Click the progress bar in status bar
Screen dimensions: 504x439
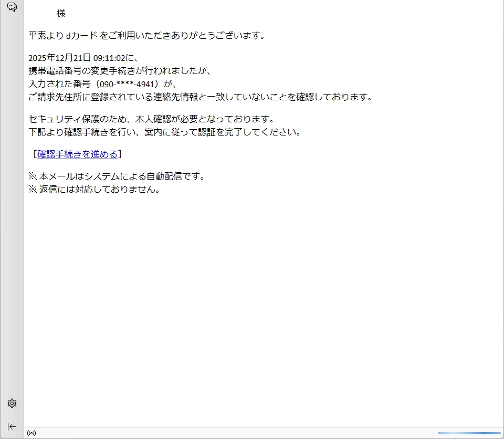469,433
